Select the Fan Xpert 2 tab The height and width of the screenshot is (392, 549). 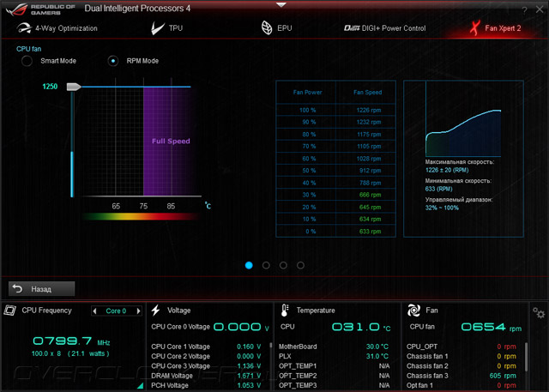pos(495,28)
